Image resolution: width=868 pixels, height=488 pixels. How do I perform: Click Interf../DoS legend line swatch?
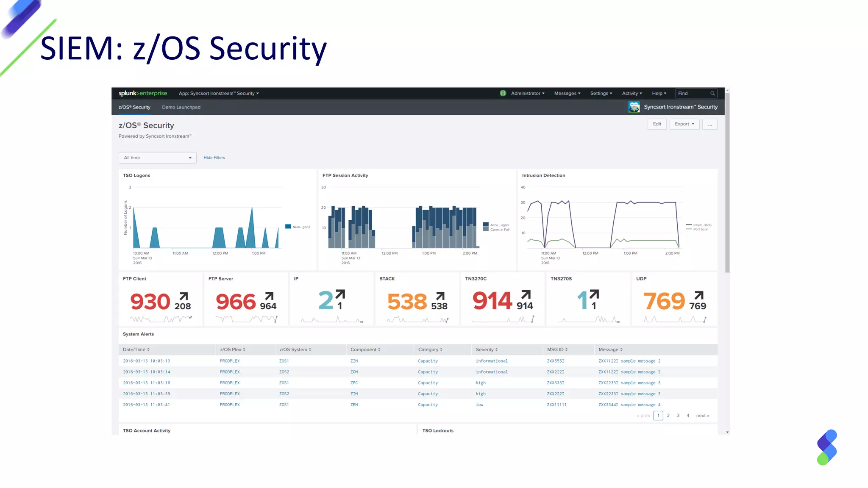point(689,225)
